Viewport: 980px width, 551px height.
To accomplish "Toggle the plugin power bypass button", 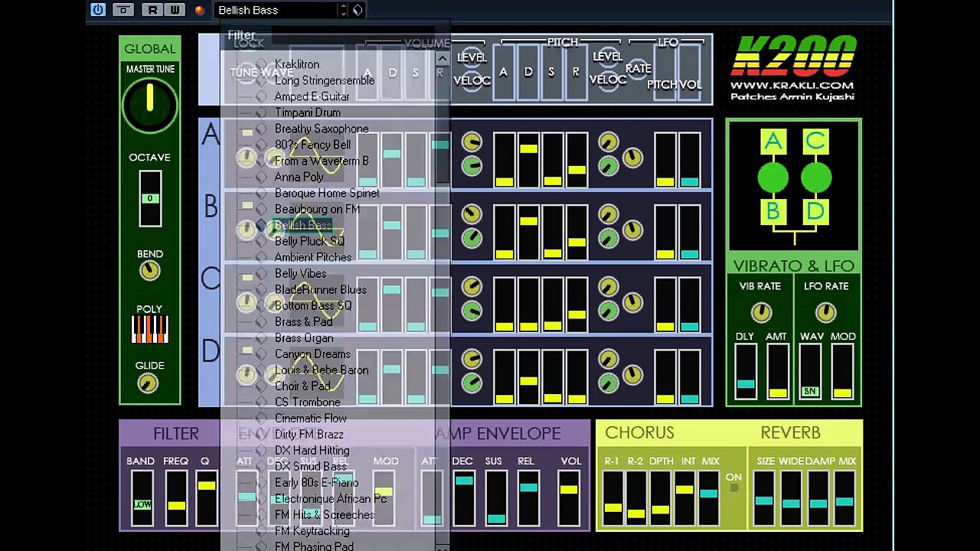I will coord(97,10).
